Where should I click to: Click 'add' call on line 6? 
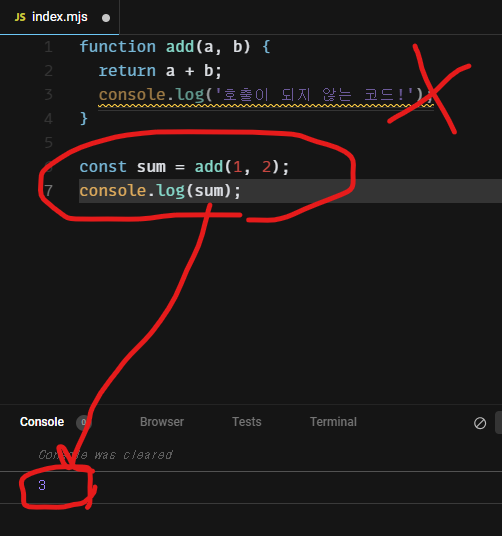tap(209, 167)
